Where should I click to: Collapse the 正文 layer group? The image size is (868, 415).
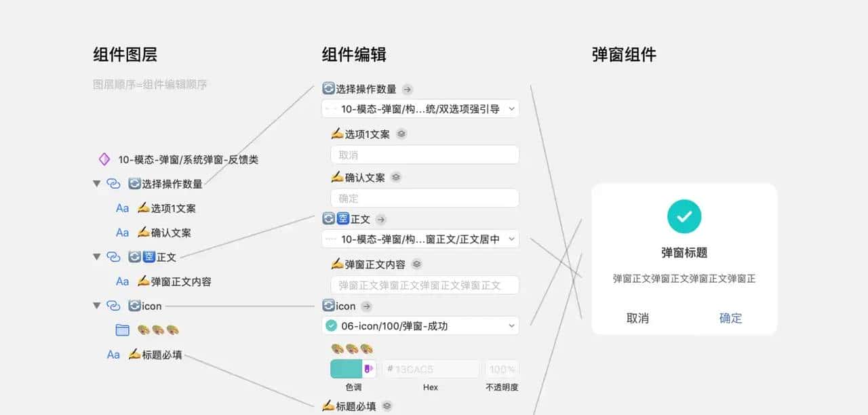(97, 257)
